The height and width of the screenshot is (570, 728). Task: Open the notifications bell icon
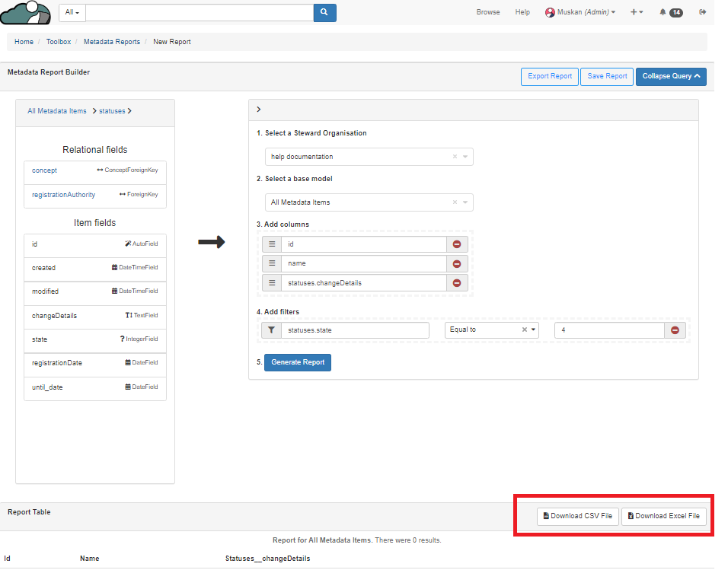663,12
